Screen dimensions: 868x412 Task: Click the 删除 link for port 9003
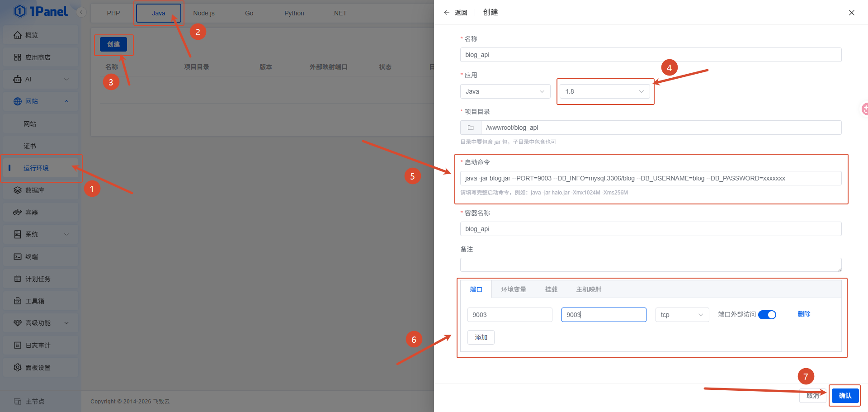(x=804, y=314)
